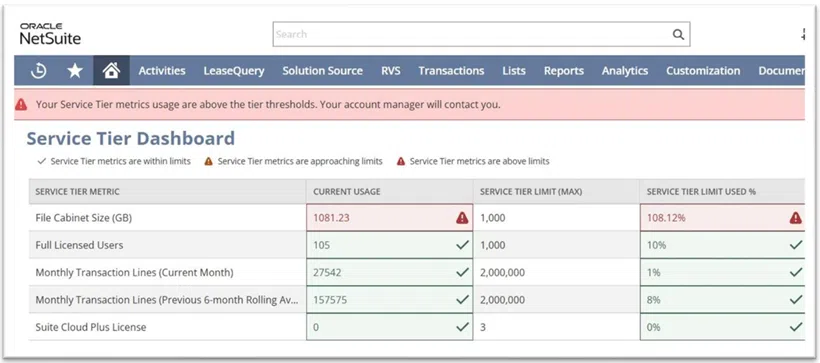
Task: Click checkmark next to Full Licensed Users 105
Action: click(462, 245)
